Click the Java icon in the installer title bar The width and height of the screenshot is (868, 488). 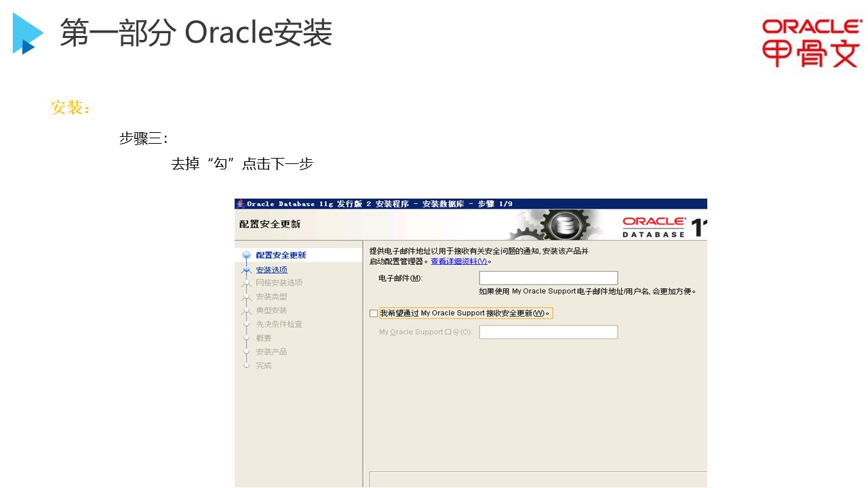coord(240,204)
